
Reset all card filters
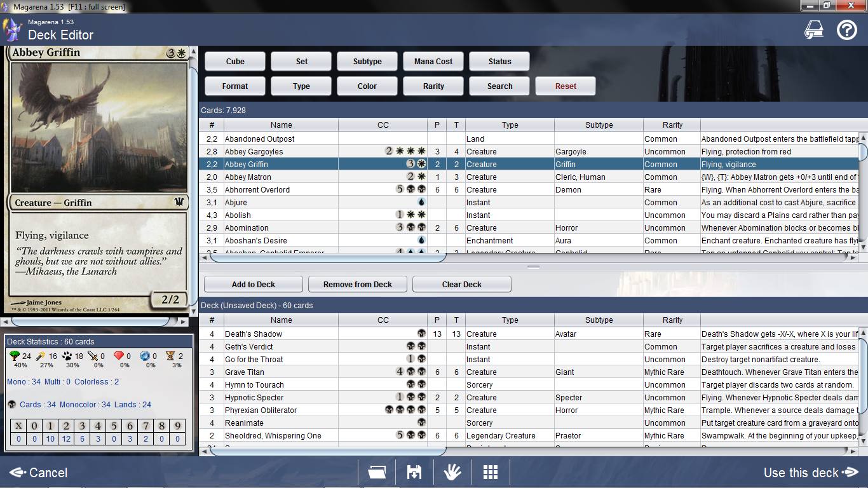566,86
